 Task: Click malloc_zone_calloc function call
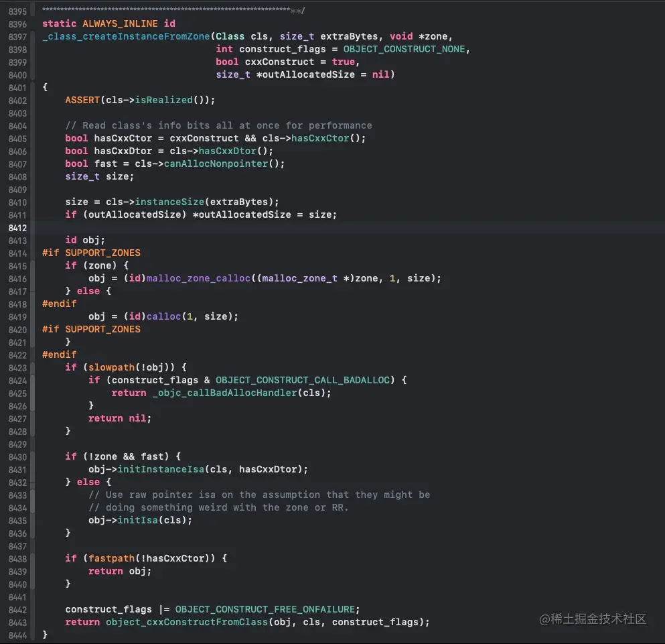click(x=198, y=279)
